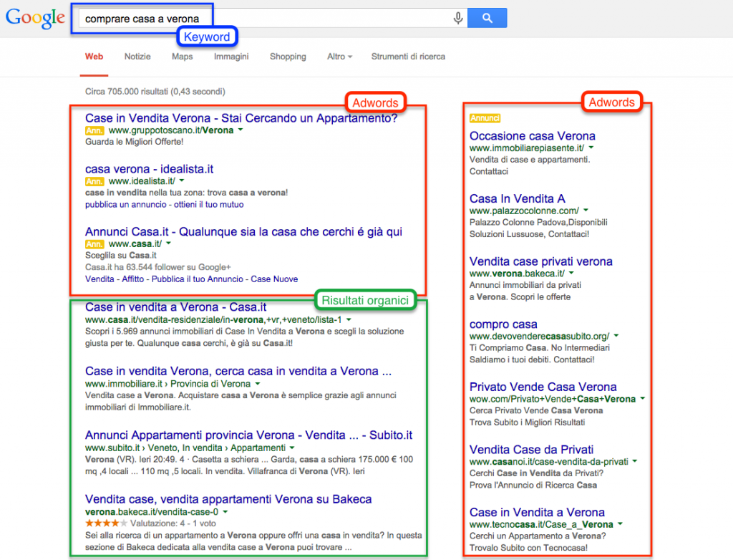Click 'Pubblica il tuo Annuncio' sitelink
The height and width of the screenshot is (560, 733).
click(x=198, y=279)
